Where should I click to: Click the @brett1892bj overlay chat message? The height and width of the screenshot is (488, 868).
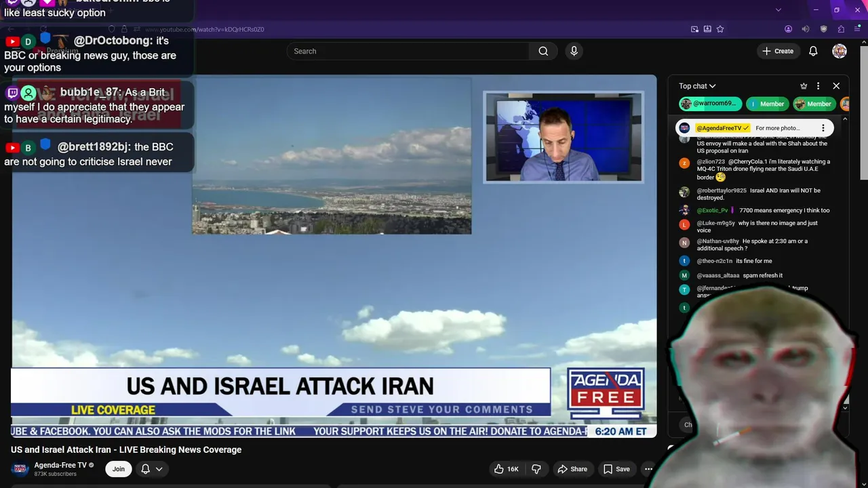click(x=97, y=154)
